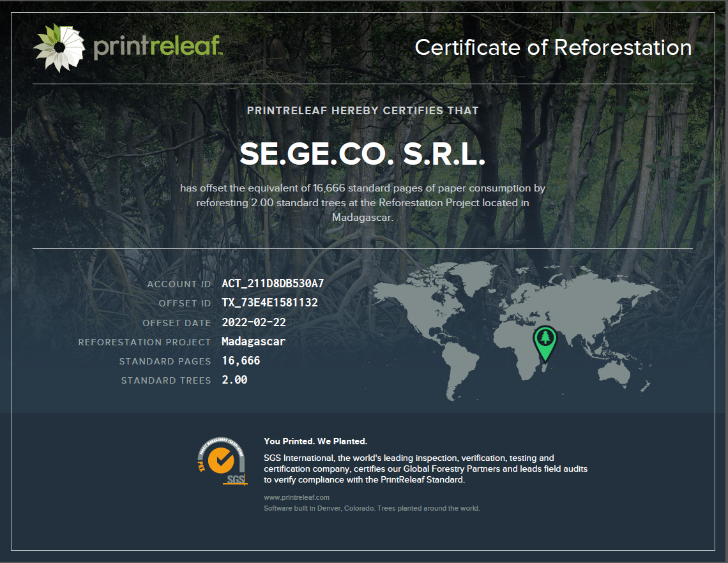Click the Certificate of Reforestation title
Viewport: 728px width, 563px height.
553,47
